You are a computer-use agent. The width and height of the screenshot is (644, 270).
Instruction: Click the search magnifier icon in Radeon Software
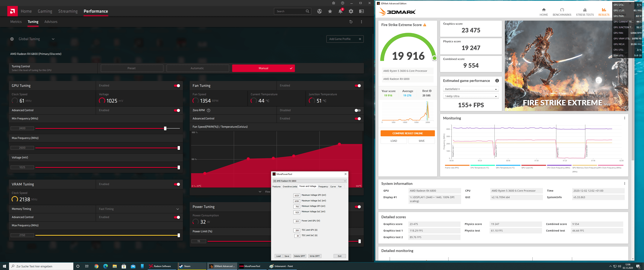tap(307, 11)
